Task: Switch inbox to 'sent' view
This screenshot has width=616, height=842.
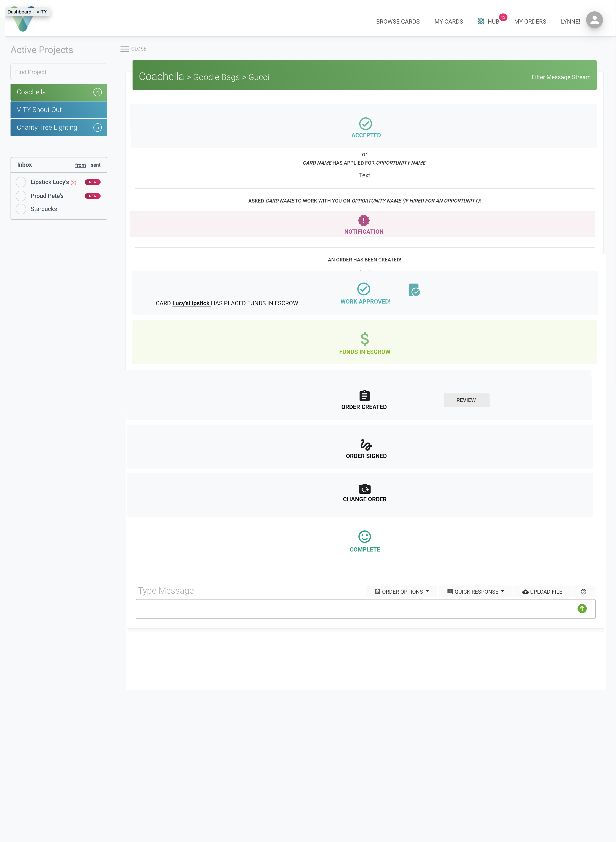Action: 96,165
